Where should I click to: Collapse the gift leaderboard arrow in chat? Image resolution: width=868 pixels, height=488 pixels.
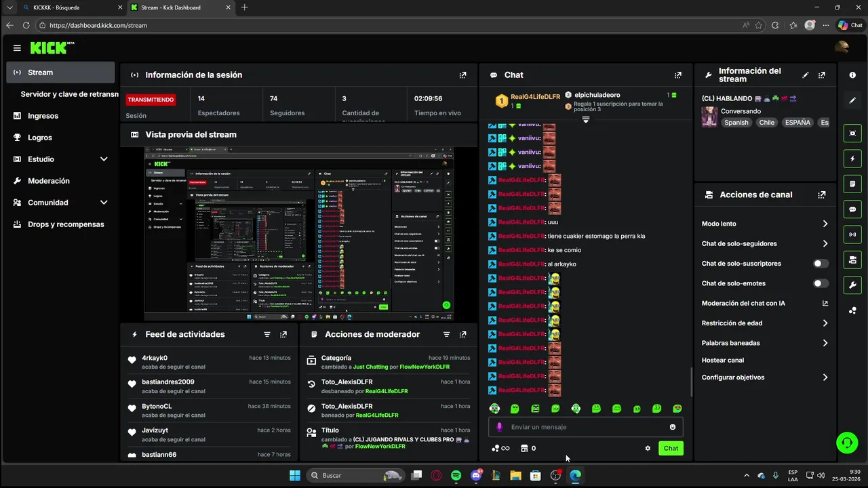click(586, 119)
